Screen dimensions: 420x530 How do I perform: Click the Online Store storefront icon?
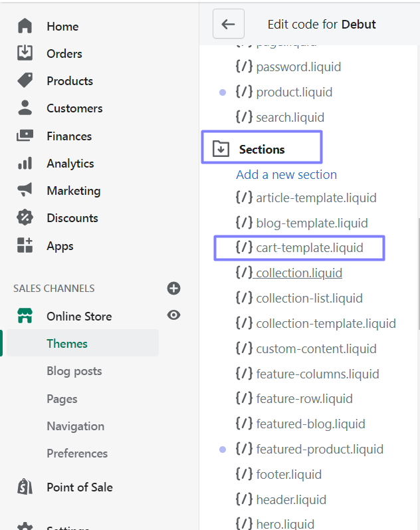click(x=25, y=316)
